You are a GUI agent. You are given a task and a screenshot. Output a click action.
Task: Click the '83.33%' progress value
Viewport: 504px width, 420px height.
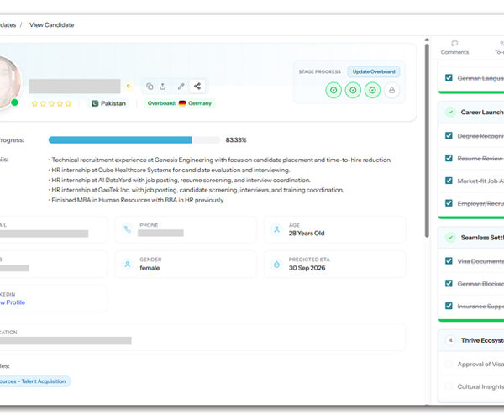pyautogui.click(x=236, y=139)
